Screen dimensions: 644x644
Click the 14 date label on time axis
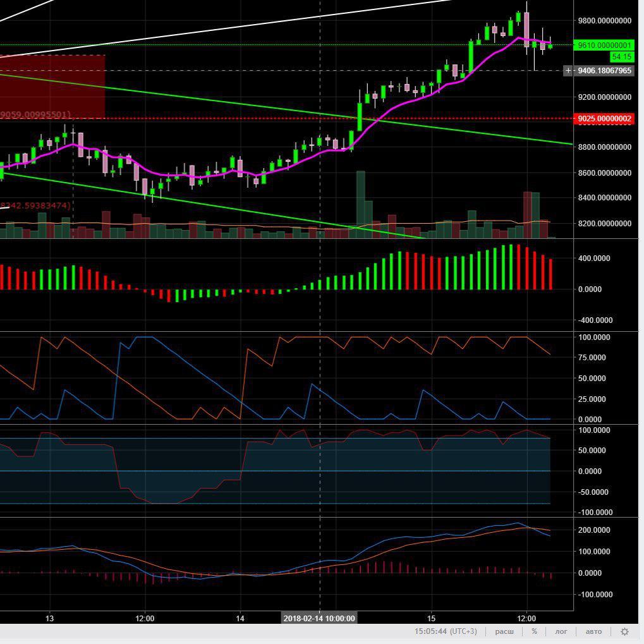(x=240, y=619)
